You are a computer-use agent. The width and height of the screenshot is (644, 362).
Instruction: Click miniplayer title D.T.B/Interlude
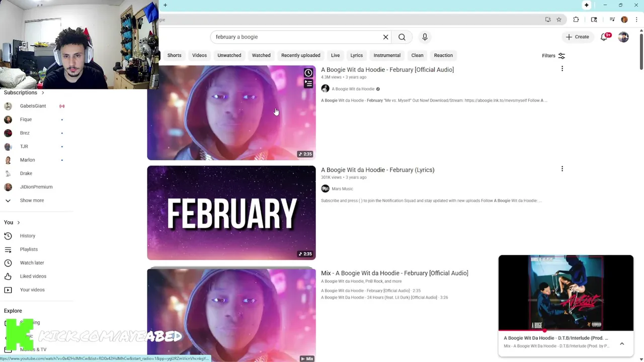(556, 338)
